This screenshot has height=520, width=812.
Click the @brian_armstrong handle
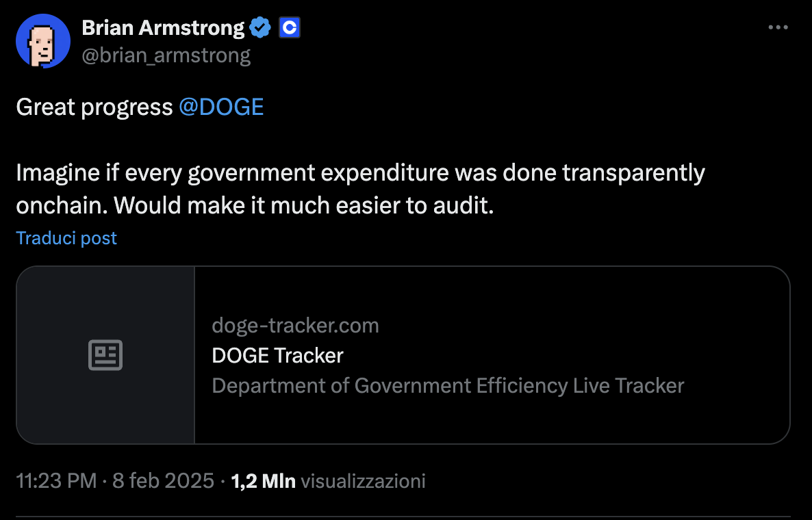(x=166, y=55)
